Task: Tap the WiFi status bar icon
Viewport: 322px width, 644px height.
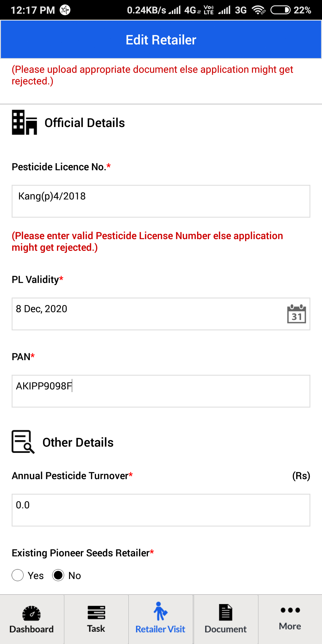Action: coord(258,10)
